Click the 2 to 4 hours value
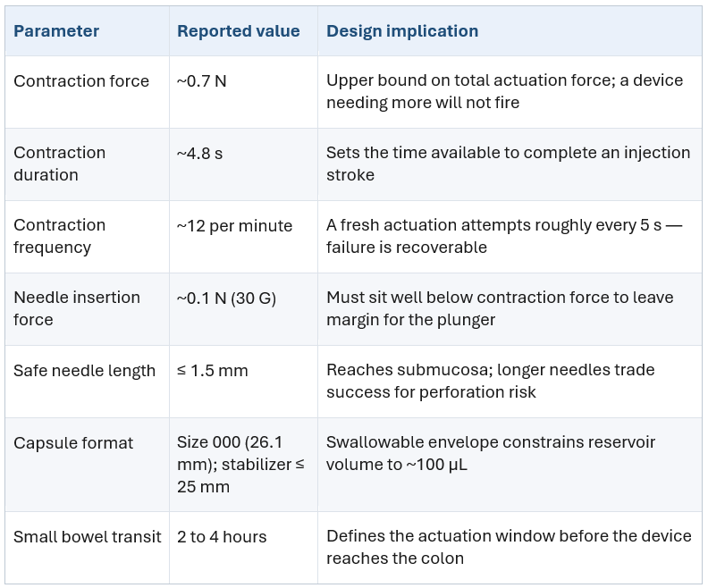708x588 pixels. [x=222, y=536]
